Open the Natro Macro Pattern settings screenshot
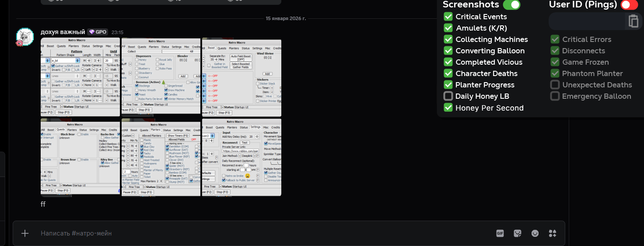The height and width of the screenshot is (246, 644). pos(80,77)
